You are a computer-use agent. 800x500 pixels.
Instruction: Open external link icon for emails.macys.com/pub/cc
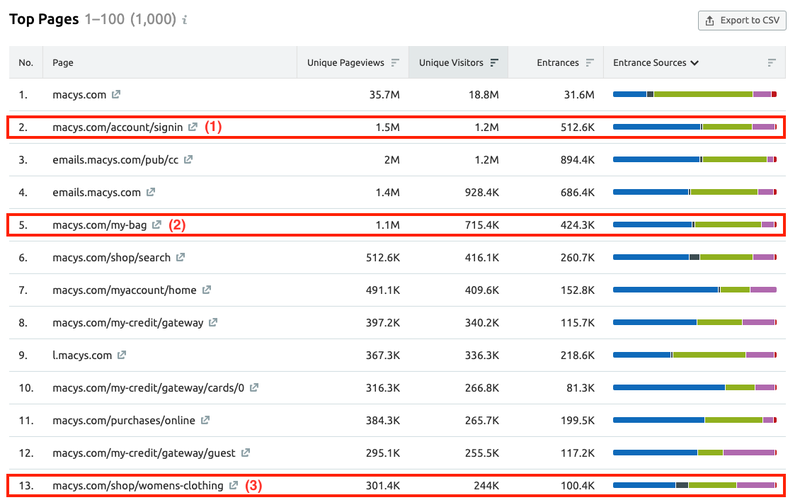[x=188, y=159]
